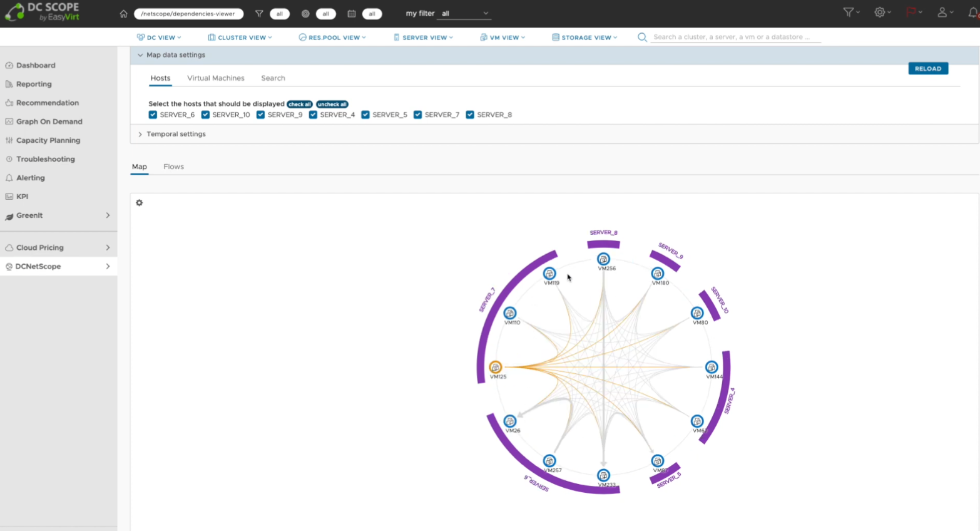Screen dimensions: 980x531
Task: Expand the Temporal settings section
Action: coord(175,134)
